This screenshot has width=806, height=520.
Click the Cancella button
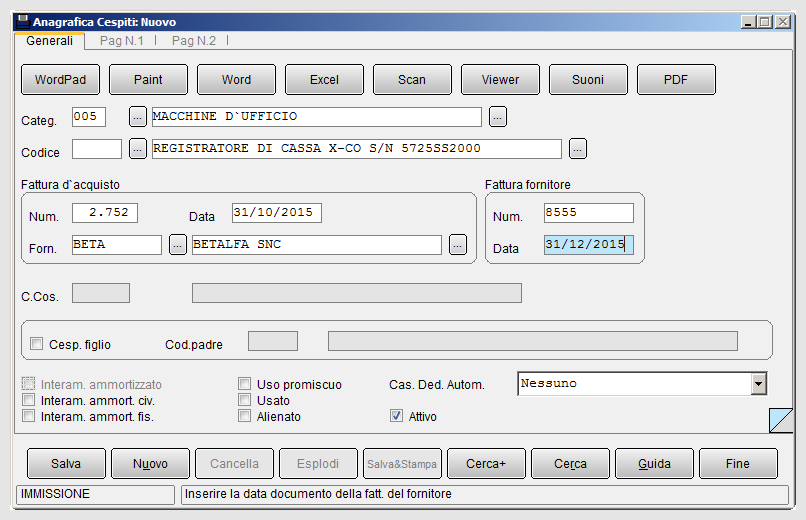(234, 463)
